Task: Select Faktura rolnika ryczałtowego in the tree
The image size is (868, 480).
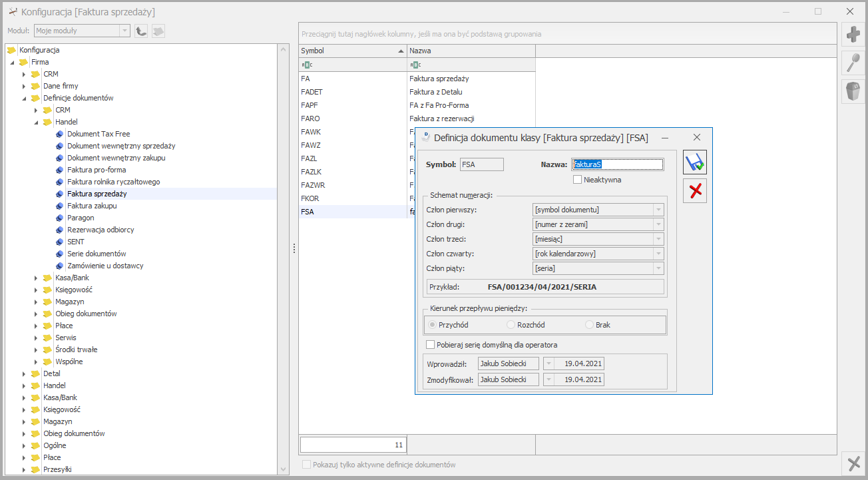Action: point(114,182)
